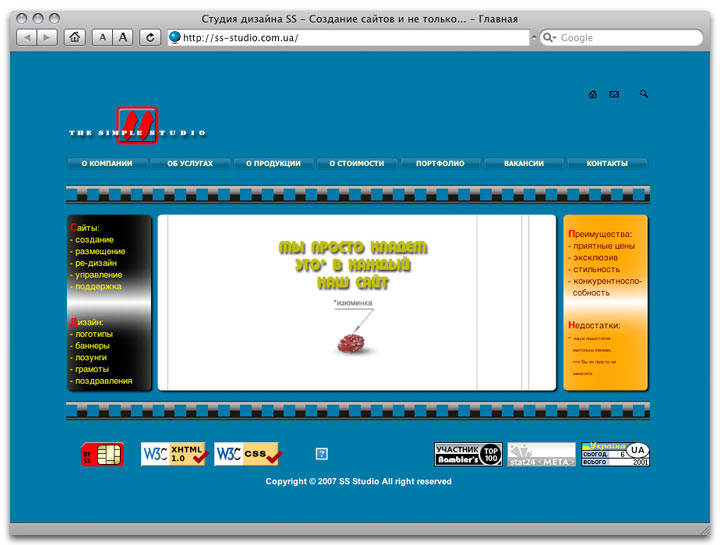This screenshot has width=720, height=545.
Task: Click the red SS Simple Studio logo
Action: pos(137,125)
